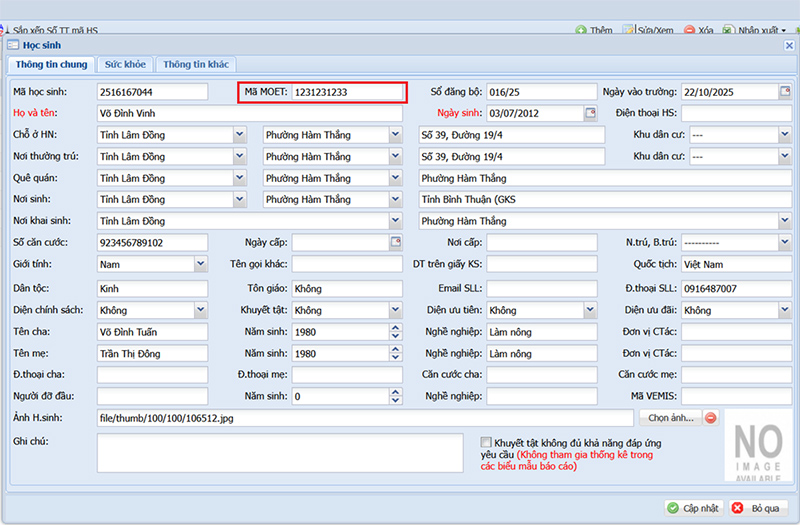Click the Ghi chú text area
Screen dimensions: 800x525
tap(280, 453)
